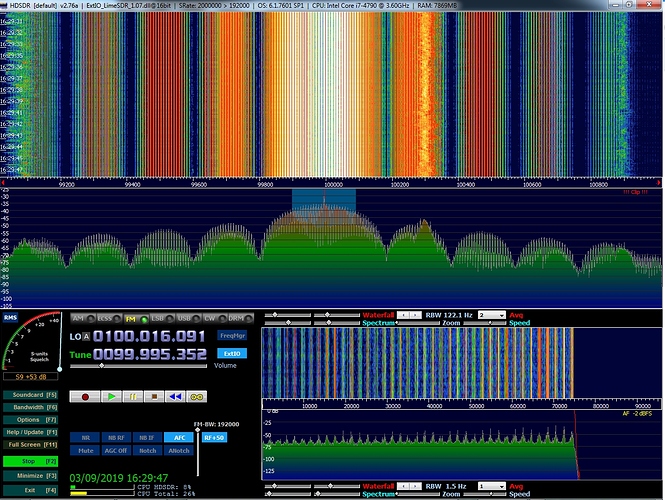Open the FreqMgr frequency manager
The height and width of the screenshot is (500, 665).
point(232,335)
